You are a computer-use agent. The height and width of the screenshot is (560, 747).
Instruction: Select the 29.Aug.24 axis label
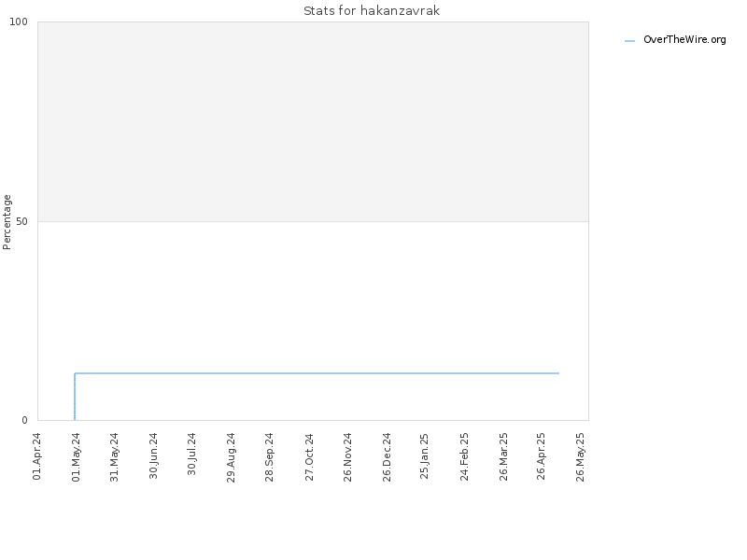pos(231,457)
